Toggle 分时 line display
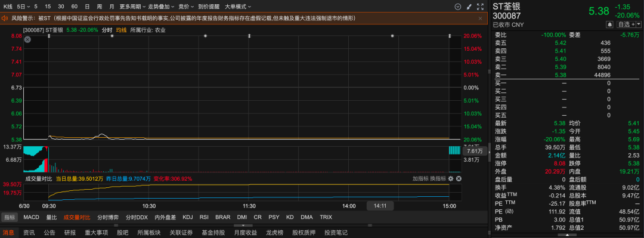Viewport: 644px width, 238px height. [x=107, y=30]
